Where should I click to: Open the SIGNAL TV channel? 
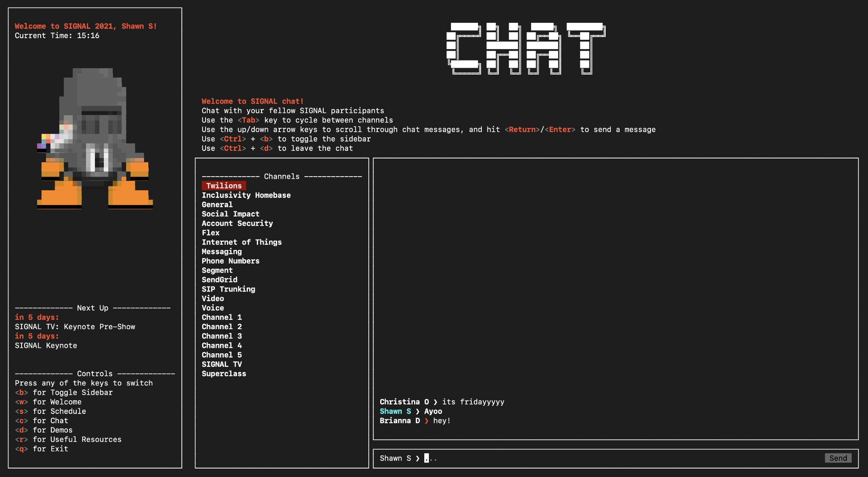222,364
